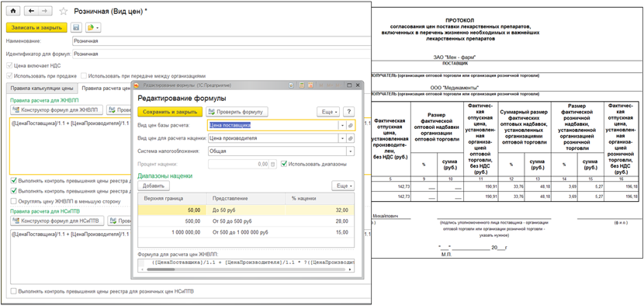Expand Вид цен для расчета наценки dropdown arrow
Image resolution: width=644 pixels, height=306 pixels.
[342, 138]
